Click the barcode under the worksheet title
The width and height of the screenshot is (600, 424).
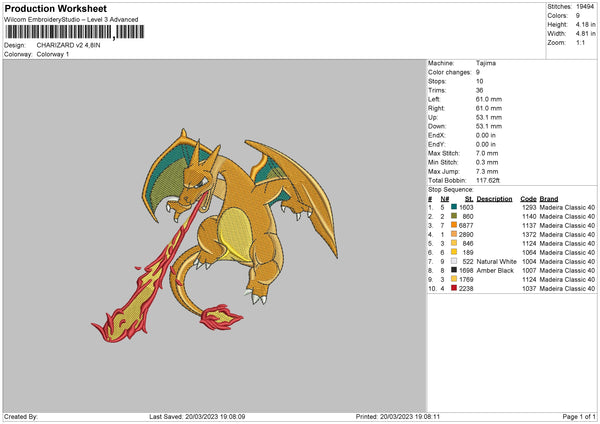point(75,32)
